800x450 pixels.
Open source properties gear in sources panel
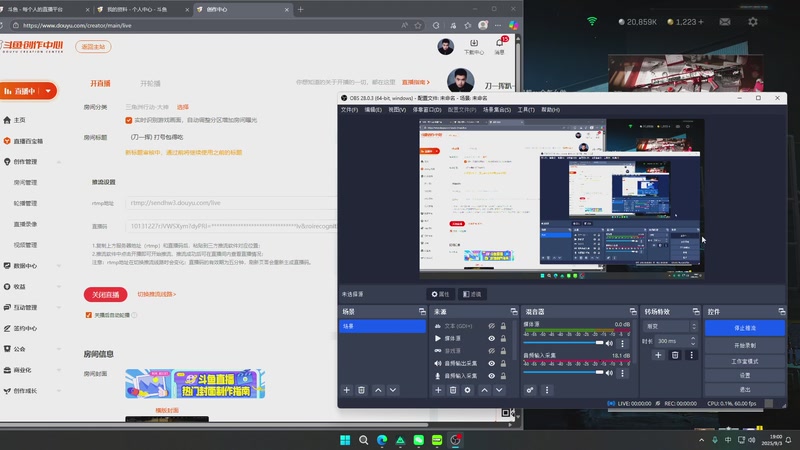tap(467, 390)
